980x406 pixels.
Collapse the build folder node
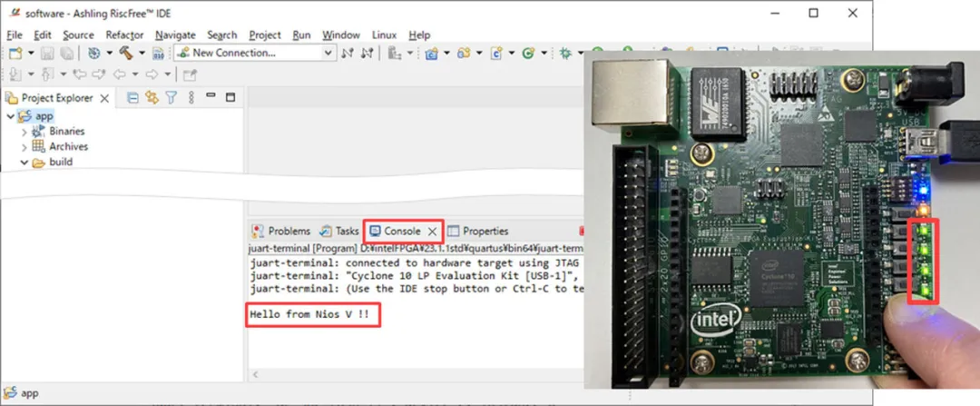click(x=24, y=162)
